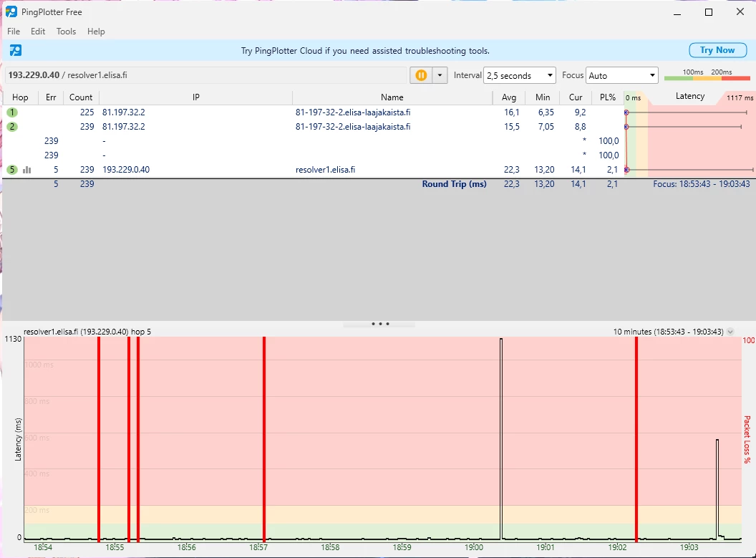Click hop 1 IP cell 81.197.32.2
Image resolution: width=756 pixels, height=558 pixels.
[x=123, y=112]
